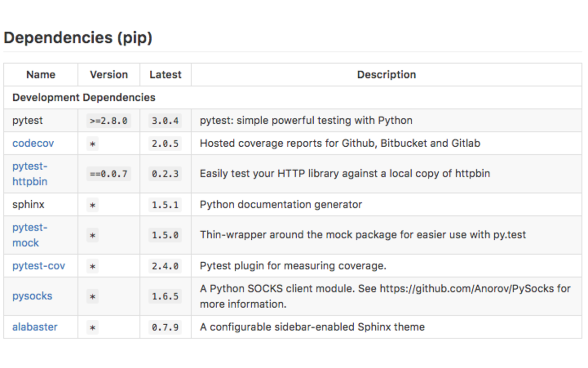Click the ==0.0.7 version value
588x368 pixels.
point(109,174)
